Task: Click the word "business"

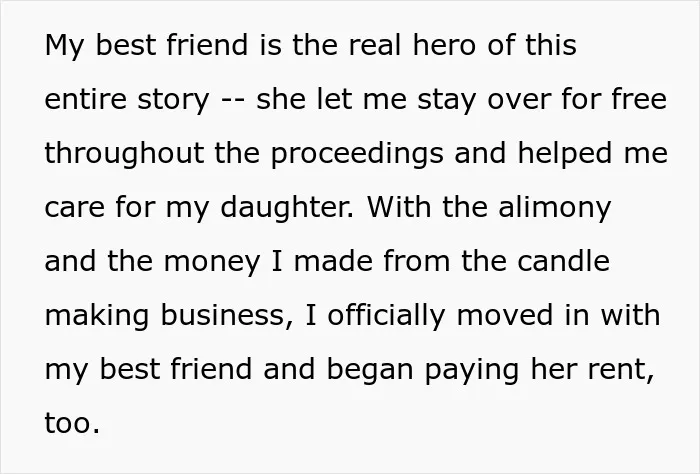Action: (222, 315)
